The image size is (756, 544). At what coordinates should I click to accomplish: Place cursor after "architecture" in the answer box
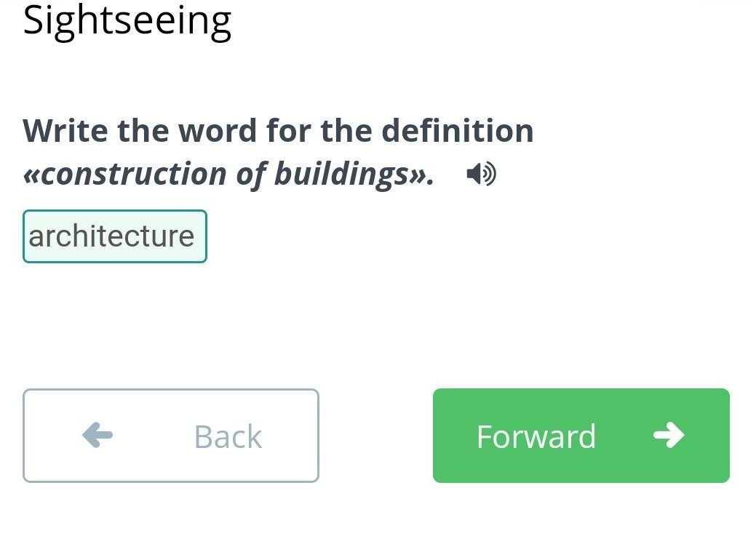tap(196, 236)
